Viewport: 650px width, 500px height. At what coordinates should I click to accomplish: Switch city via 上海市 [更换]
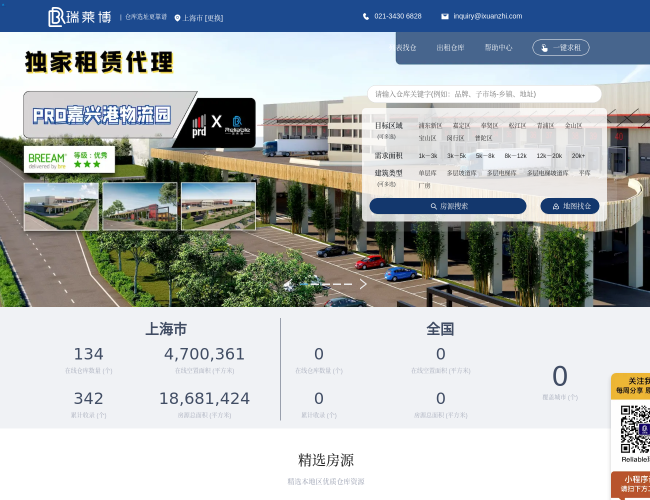coord(203,18)
